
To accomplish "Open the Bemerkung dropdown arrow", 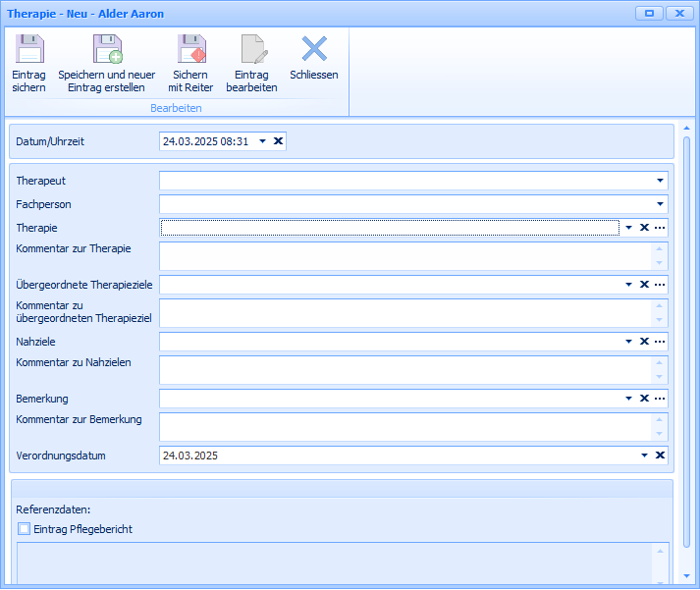I will [628, 399].
